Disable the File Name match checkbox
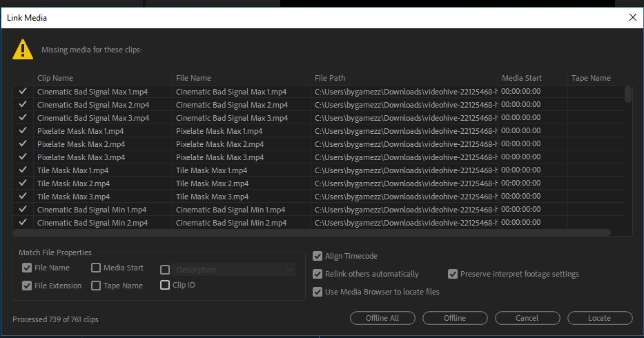This screenshot has width=644, height=338. click(x=27, y=268)
